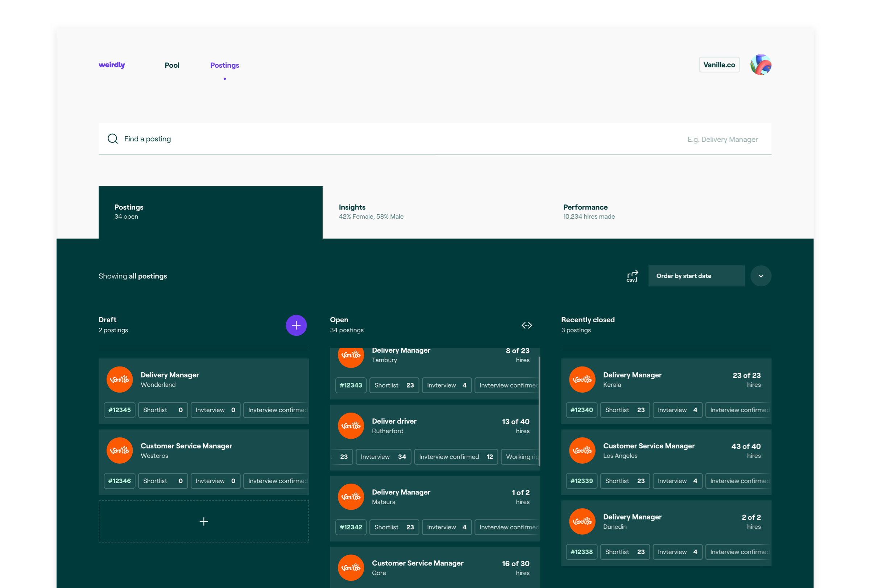This screenshot has height=588, width=870.
Task: Open the profile avatar in the top right
Action: [761, 65]
